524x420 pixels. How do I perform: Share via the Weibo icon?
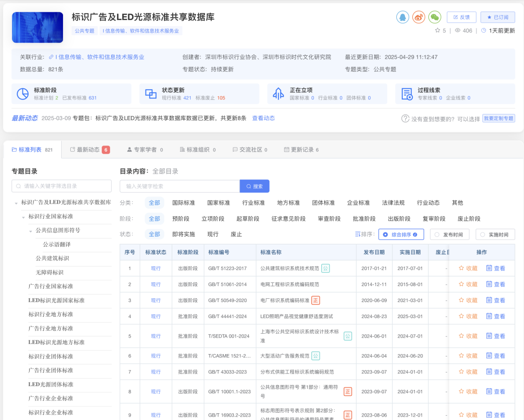point(418,16)
